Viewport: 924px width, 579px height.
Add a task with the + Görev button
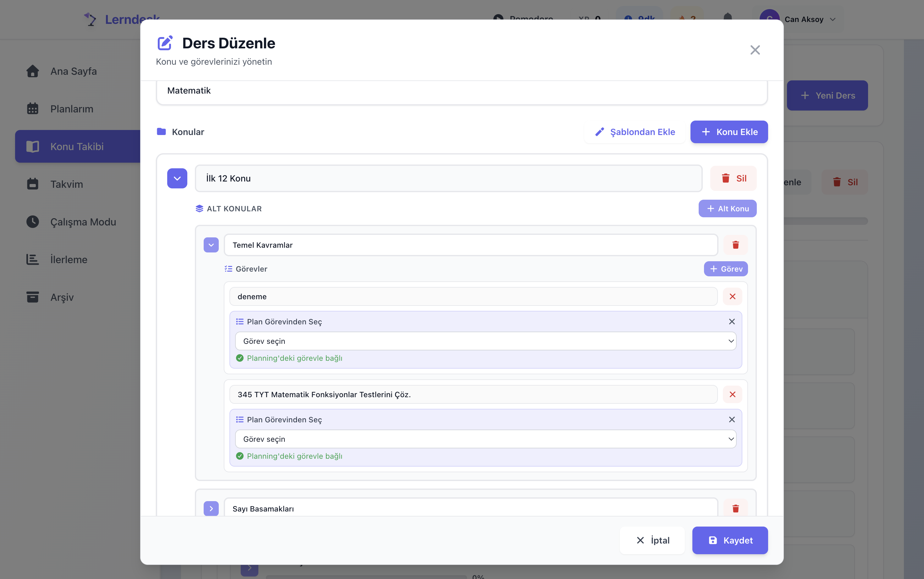click(x=725, y=269)
